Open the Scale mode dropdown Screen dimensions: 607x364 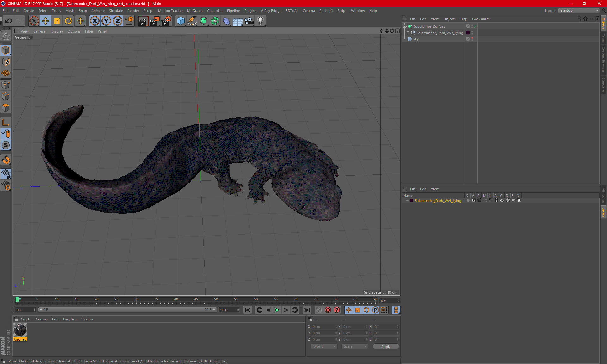tap(354, 346)
